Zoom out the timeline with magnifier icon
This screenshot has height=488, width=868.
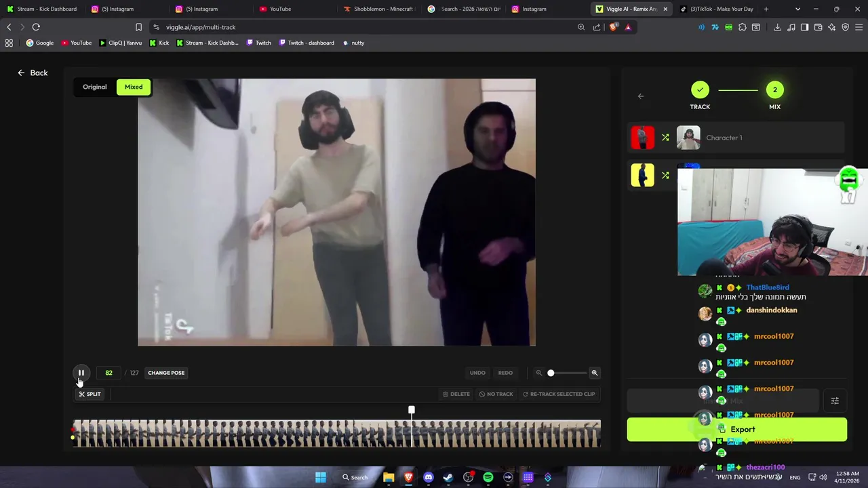(x=539, y=373)
